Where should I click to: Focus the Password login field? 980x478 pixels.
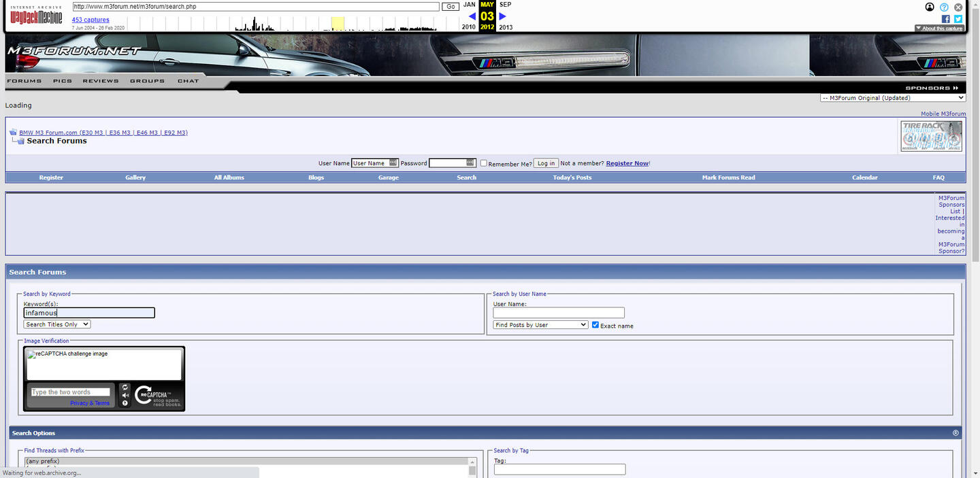pyautogui.click(x=453, y=163)
